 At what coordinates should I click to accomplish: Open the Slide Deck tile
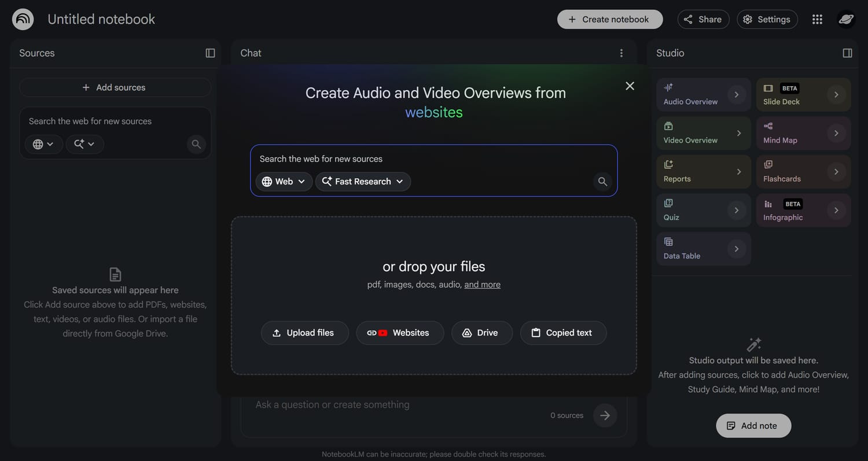point(803,94)
